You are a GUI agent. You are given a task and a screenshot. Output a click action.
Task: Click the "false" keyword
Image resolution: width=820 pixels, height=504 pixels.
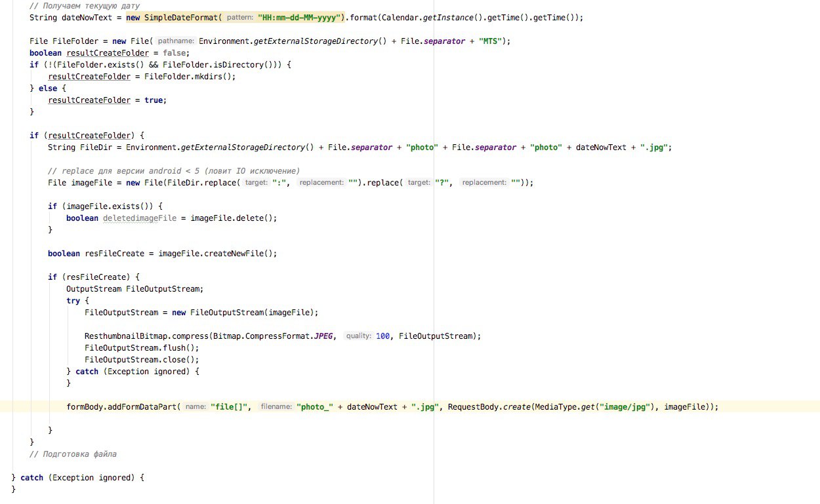[x=174, y=53]
